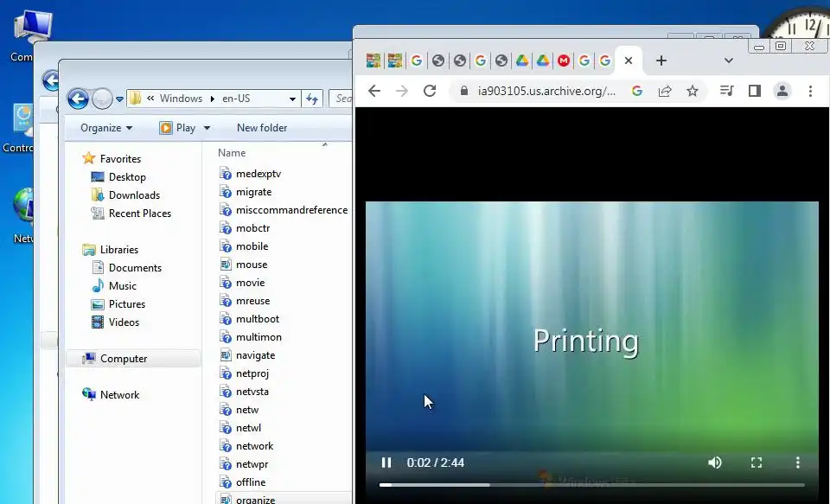Click Chrome forward navigation arrow
Viewport: 830px width, 504px height.
click(x=402, y=91)
